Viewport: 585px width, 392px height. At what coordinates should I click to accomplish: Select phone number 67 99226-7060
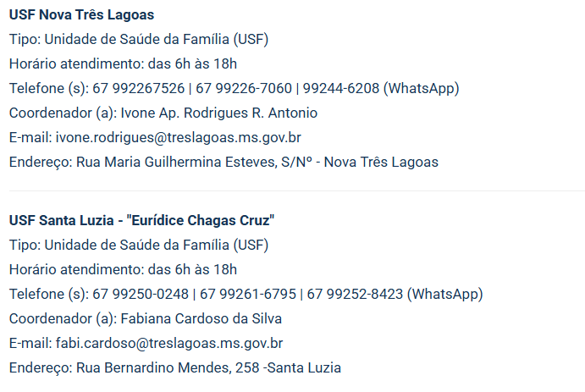click(x=246, y=89)
